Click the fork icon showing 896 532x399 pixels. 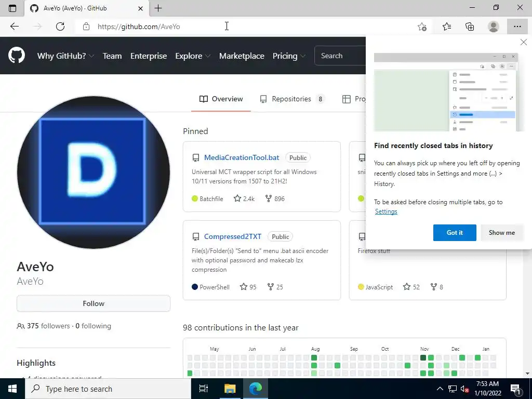point(269,198)
